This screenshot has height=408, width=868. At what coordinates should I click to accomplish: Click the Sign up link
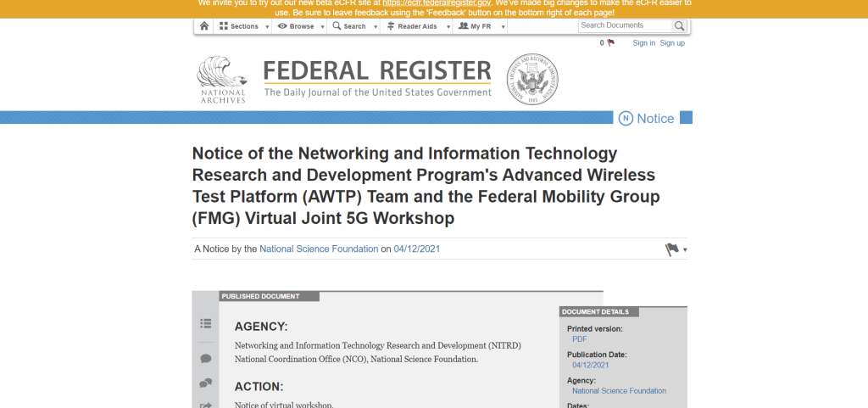point(672,43)
